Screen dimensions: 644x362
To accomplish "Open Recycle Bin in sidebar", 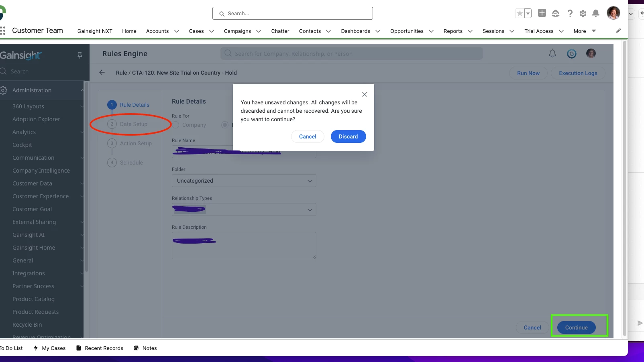I will [27, 325].
